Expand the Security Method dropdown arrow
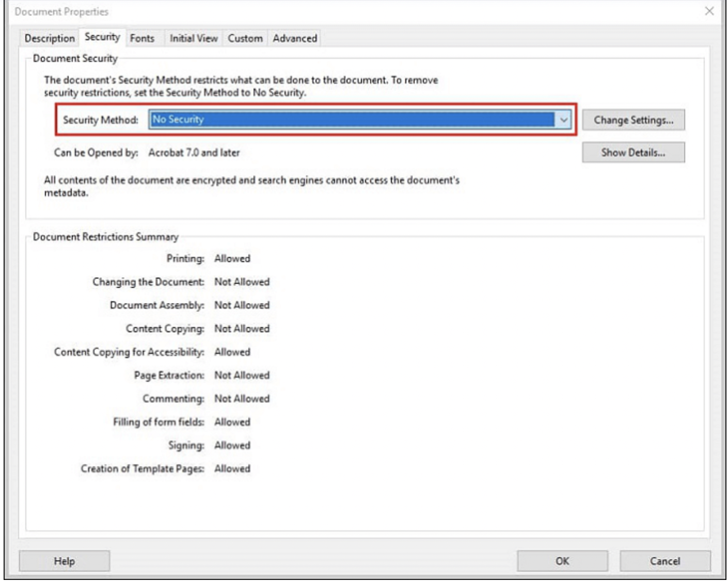 point(563,120)
